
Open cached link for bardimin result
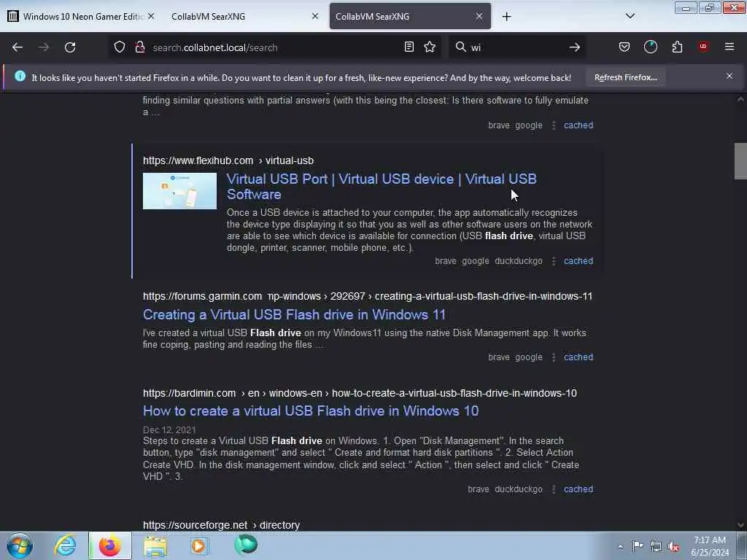pyautogui.click(x=578, y=489)
